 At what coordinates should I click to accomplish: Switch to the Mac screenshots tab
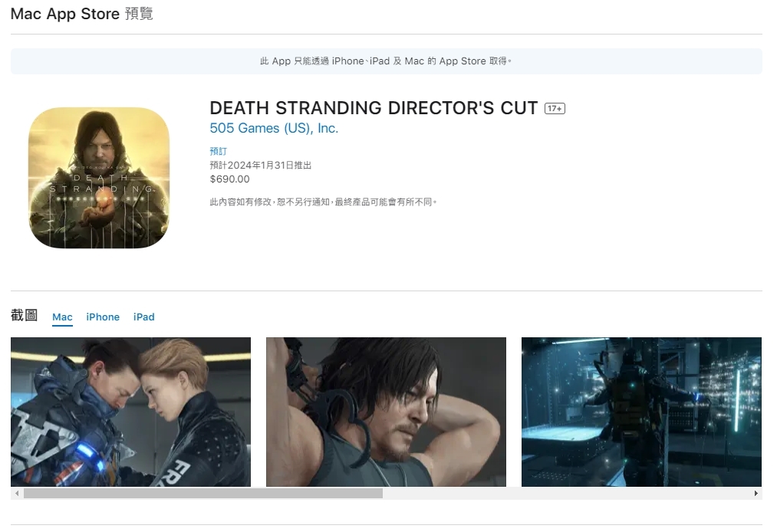click(62, 317)
